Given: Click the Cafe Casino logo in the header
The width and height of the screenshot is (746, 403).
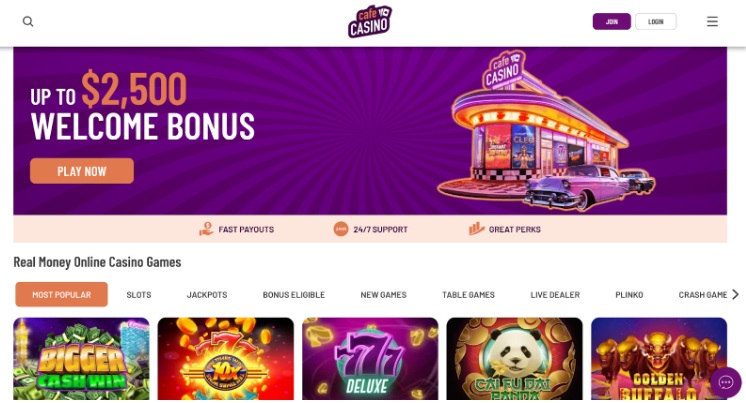Looking at the screenshot, I should [x=370, y=21].
